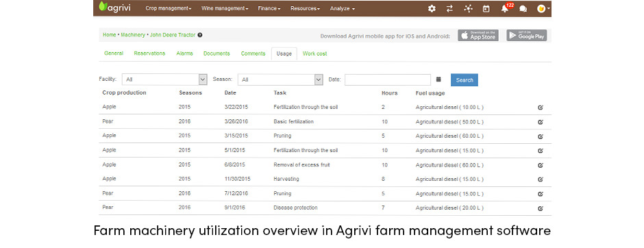Click the Task column header
Viewport: 644px width, 248px height.
(280, 92)
